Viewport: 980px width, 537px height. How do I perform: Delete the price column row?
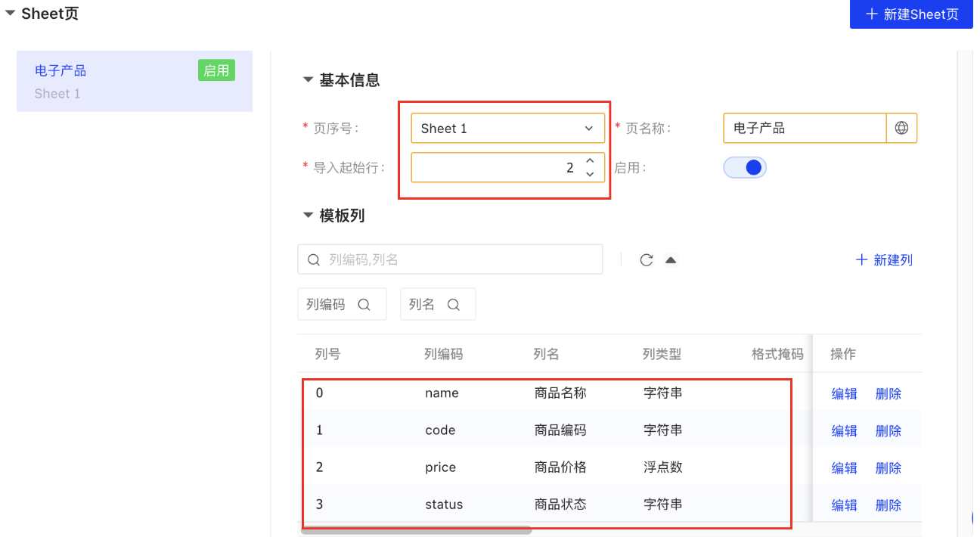pyautogui.click(x=888, y=468)
